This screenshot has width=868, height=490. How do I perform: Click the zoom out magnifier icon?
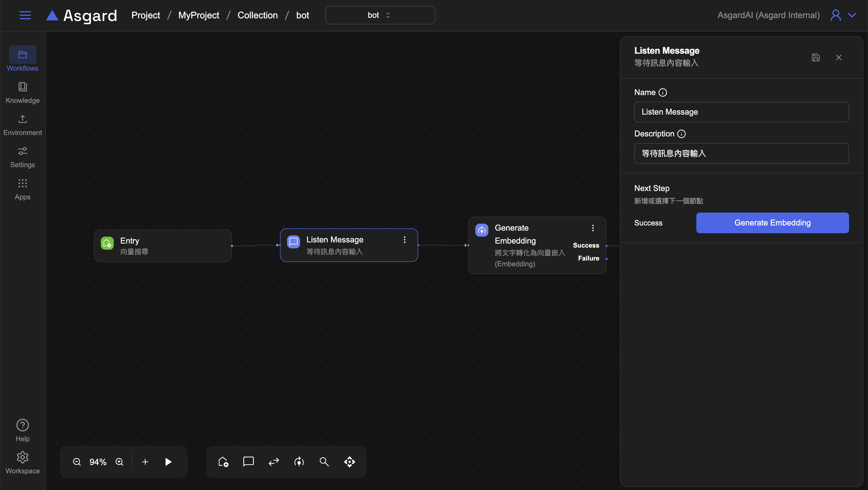pos(77,462)
